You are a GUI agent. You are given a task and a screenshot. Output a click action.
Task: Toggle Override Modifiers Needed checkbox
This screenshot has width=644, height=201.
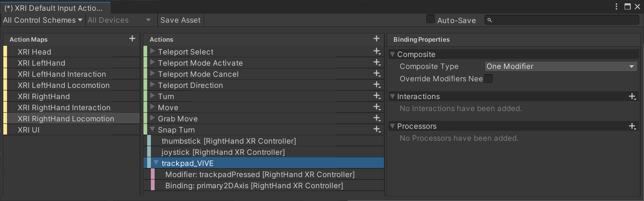tap(489, 78)
